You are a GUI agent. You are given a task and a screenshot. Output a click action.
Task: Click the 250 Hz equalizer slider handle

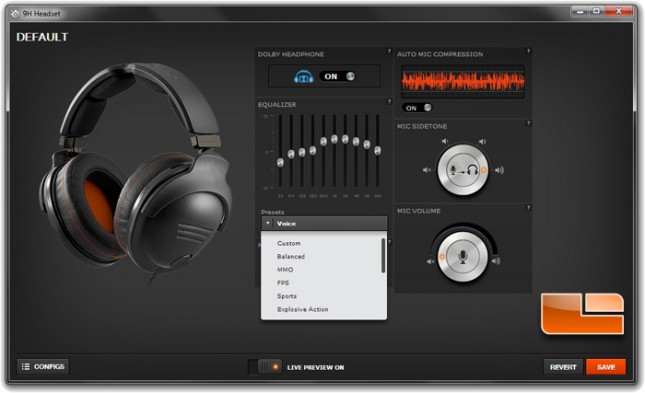[313, 151]
